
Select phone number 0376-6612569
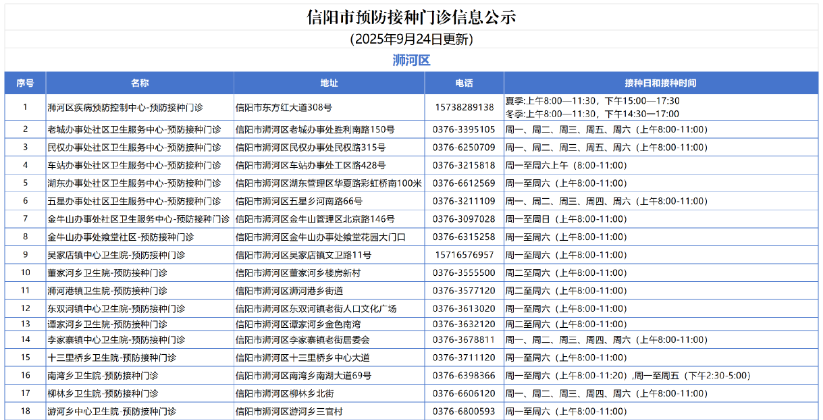point(464,183)
